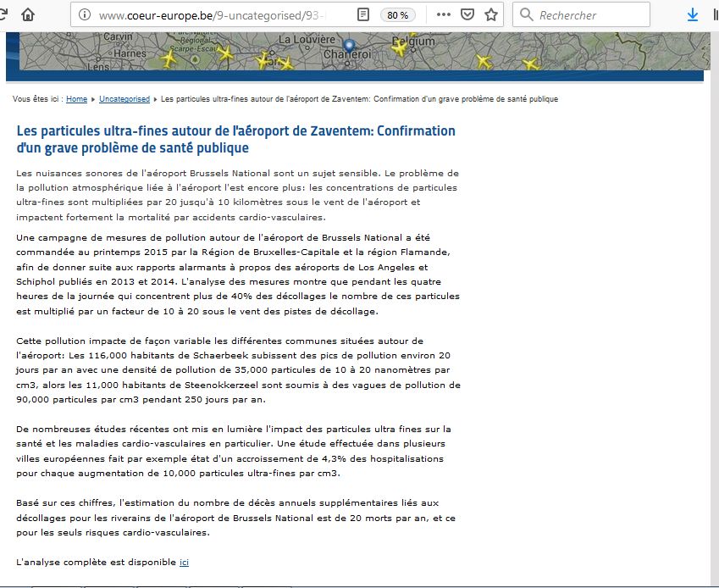Screen dimensions: 719x588
Task: Click the magnifier icon in search box
Action: click(527, 14)
